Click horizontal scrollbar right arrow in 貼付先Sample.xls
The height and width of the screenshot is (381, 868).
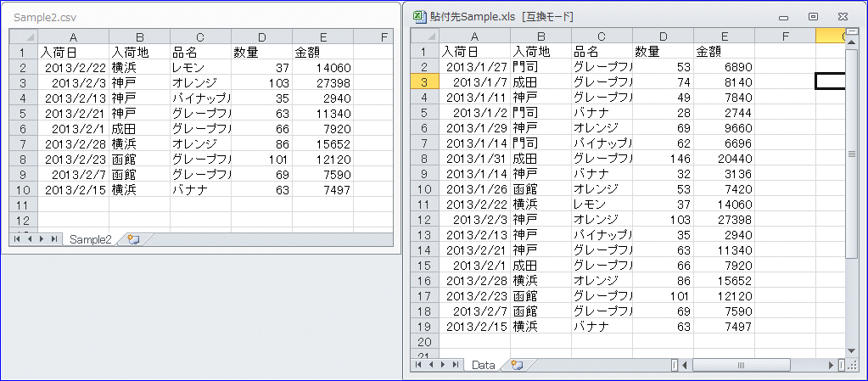point(832,365)
